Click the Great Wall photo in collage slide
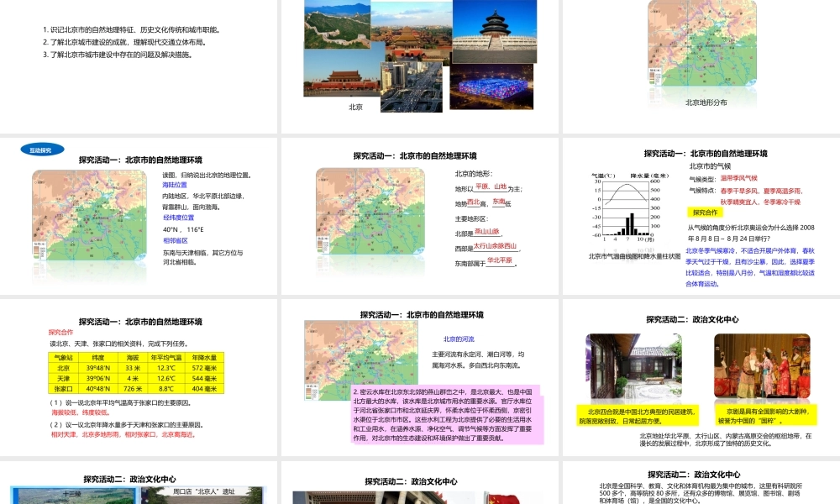840x504 pixels. pos(337,24)
